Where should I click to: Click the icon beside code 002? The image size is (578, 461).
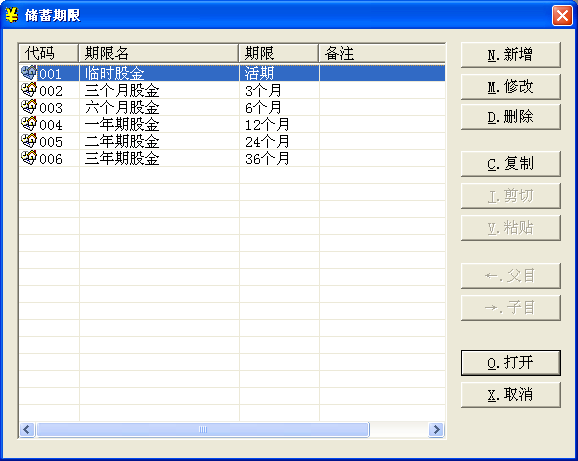[x=29, y=90]
